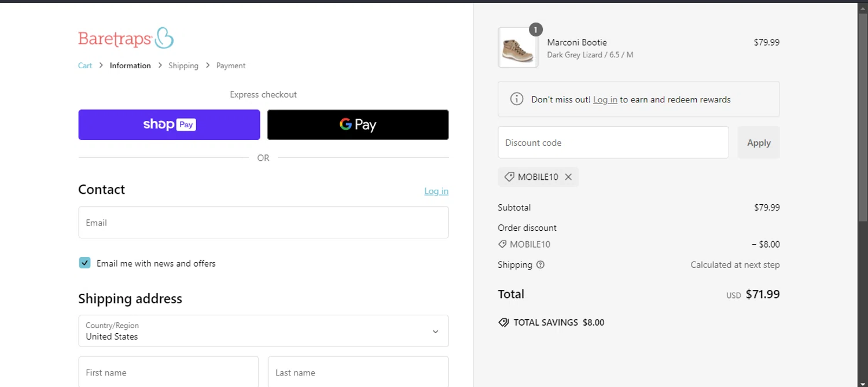Image resolution: width=868 pixels, height=387 pixels.
Task: Click the $79.99 subtotal value
Action: (767, 208)
